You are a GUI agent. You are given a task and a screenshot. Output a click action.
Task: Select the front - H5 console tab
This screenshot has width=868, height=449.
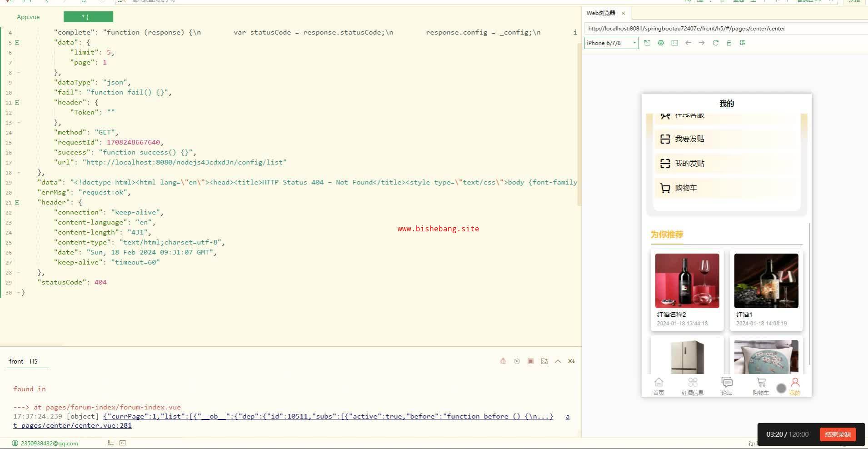[x=24, y=361]
